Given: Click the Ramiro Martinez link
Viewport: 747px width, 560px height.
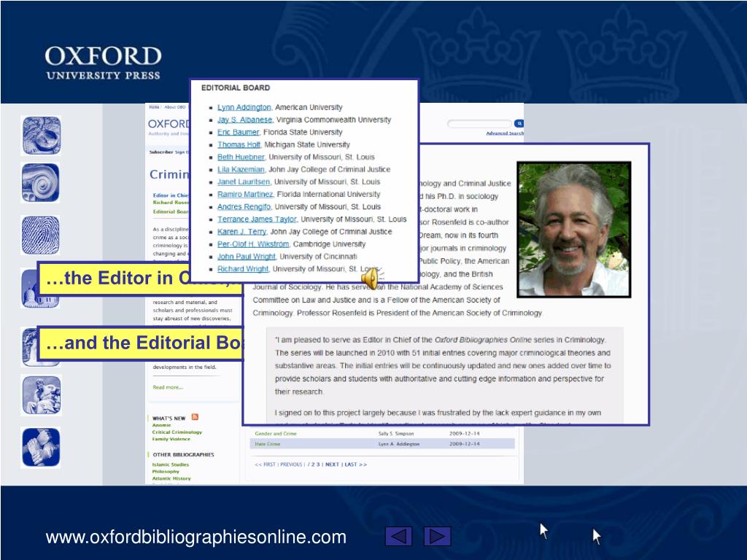Looking at the screenshot, I should (x=245, y=194).
